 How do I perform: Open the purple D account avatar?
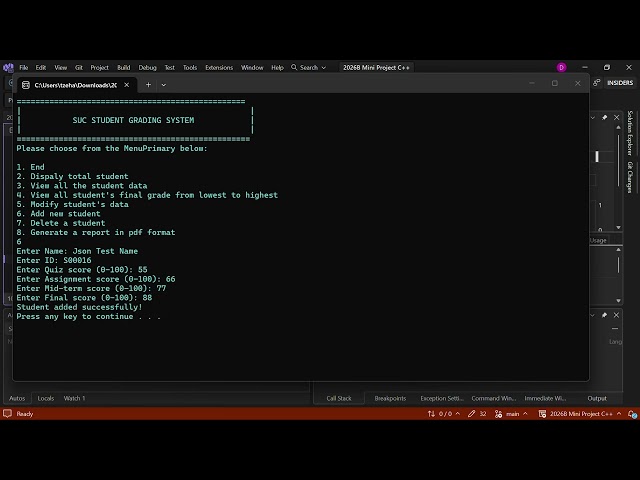point(562,67)
